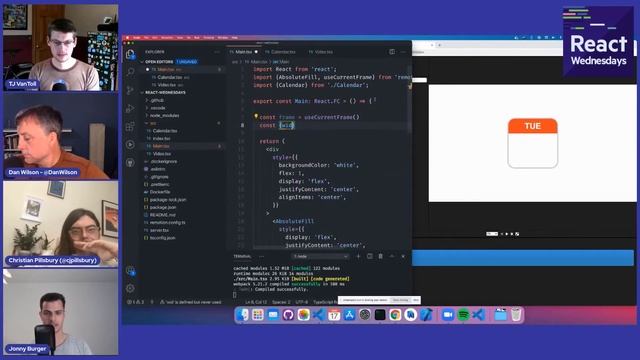
Task: Open the Extensions view in activity bar
Action: click(x=130, y=126)
